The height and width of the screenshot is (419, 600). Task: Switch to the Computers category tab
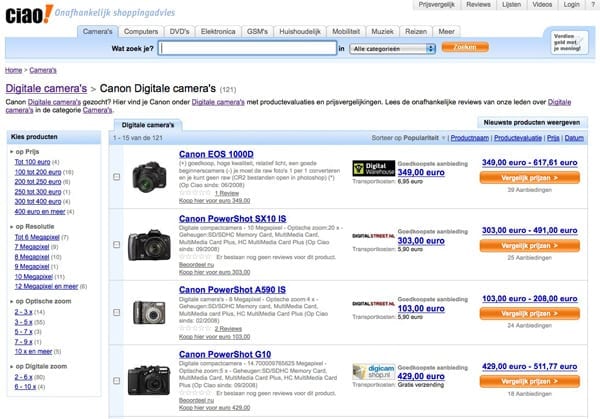point(141,31)
